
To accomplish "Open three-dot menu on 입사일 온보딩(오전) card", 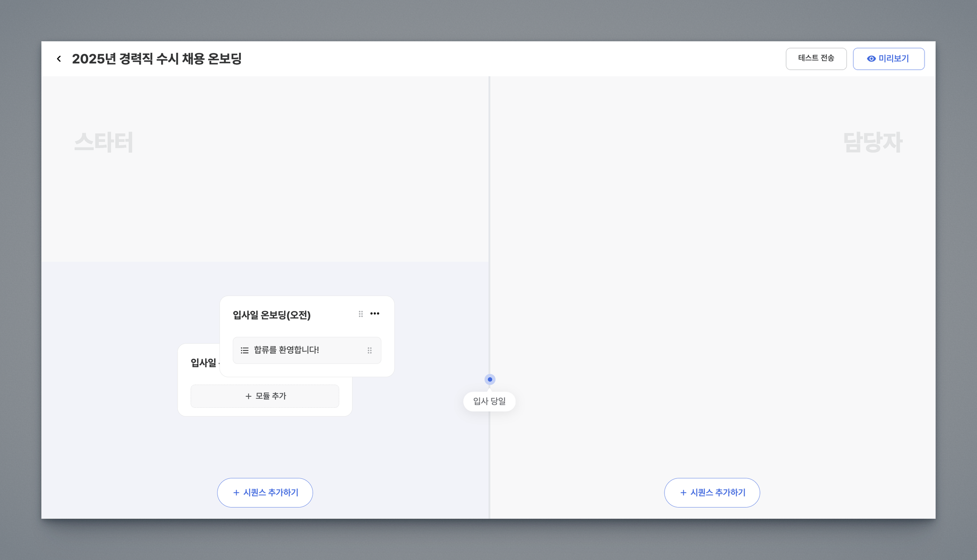I will (x=375, y=314).
